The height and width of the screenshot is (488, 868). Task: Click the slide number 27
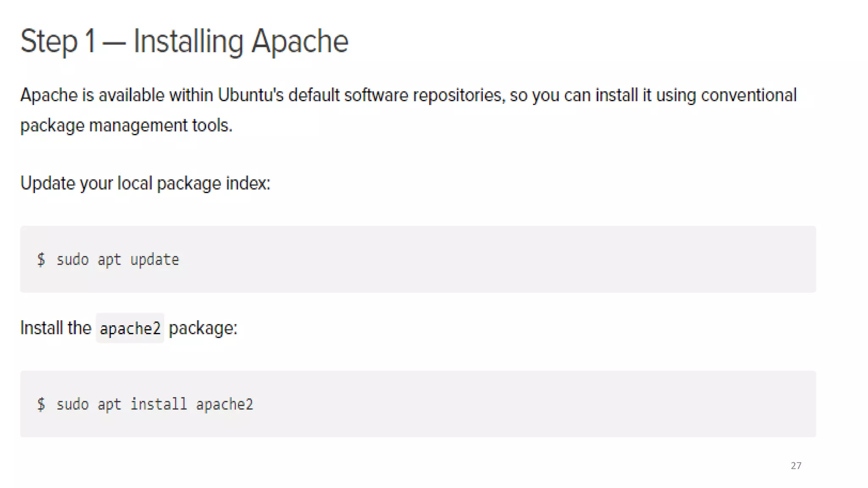tap(796, 466)
